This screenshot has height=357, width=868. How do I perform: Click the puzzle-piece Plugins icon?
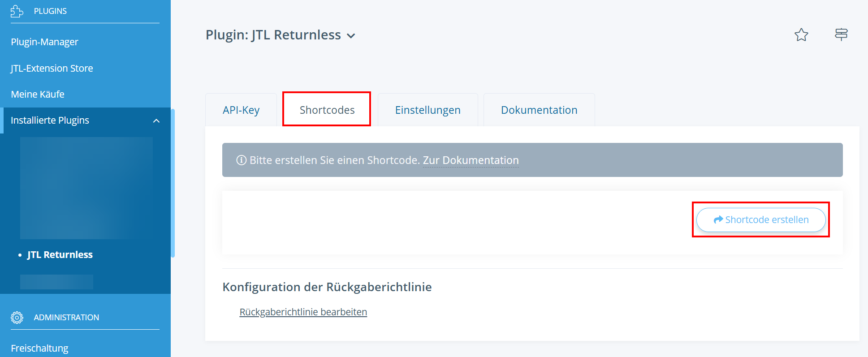click(17, 11)
